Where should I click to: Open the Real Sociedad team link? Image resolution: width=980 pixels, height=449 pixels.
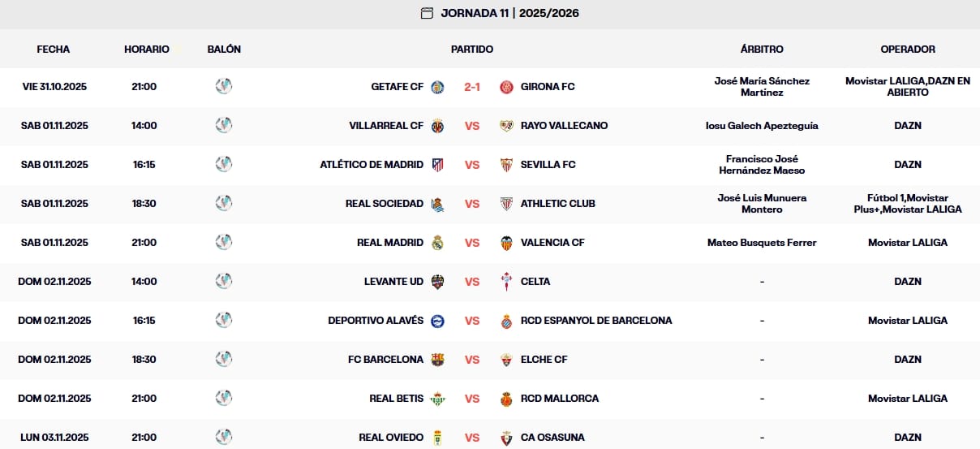384,204
